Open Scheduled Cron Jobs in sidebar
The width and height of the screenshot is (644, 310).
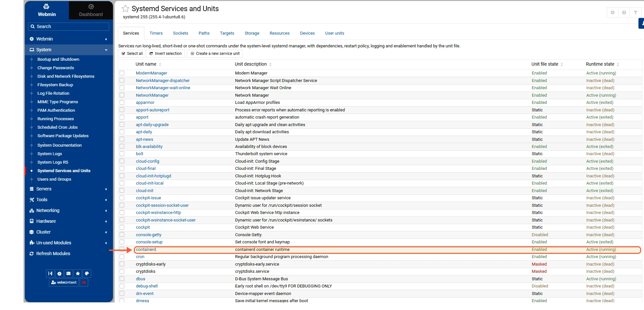(x=57, y=127)
